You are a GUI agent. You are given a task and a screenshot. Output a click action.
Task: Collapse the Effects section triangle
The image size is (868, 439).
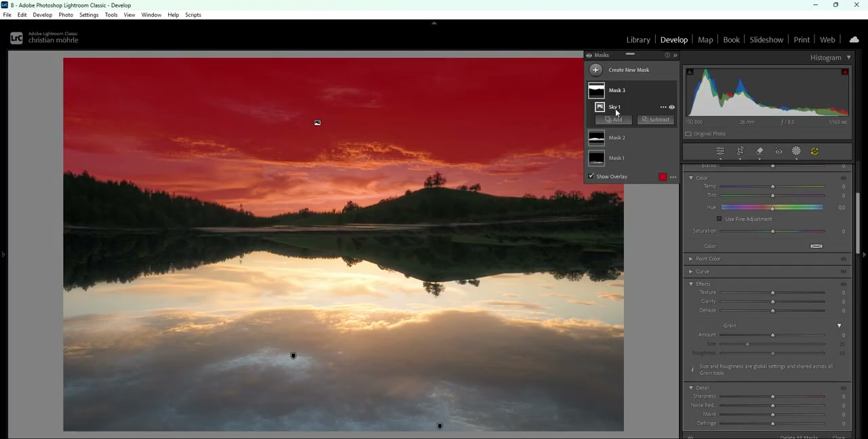[691, 285]
